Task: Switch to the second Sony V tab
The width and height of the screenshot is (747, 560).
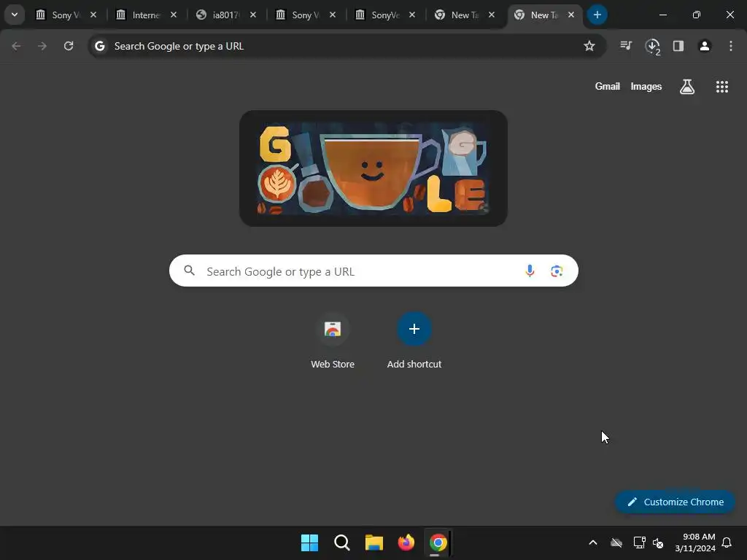Action: 306,15
